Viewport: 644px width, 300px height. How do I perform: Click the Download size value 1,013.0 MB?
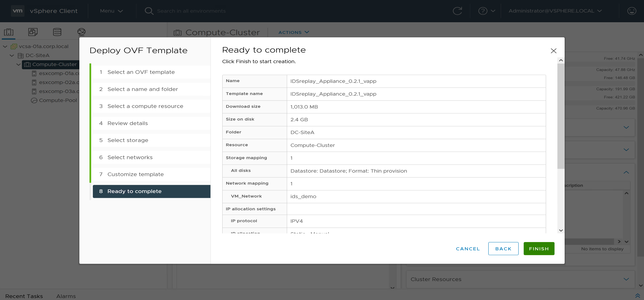(304, 107)
